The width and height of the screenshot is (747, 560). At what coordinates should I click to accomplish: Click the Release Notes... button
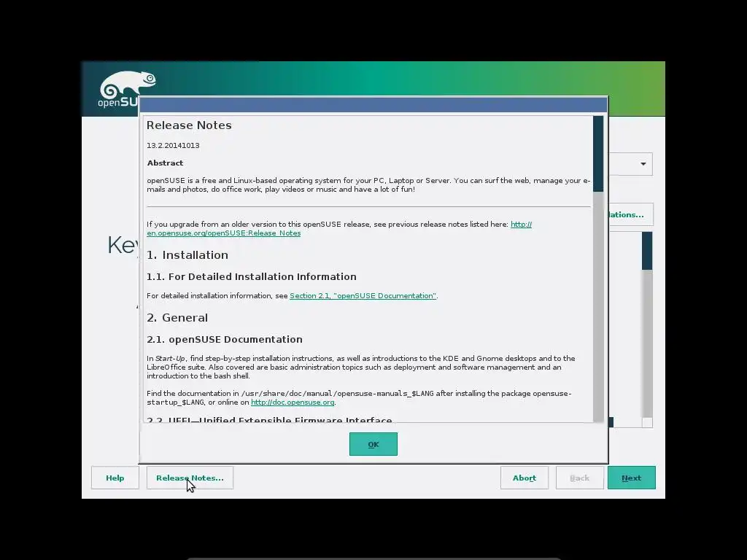(x=190, y=478)
